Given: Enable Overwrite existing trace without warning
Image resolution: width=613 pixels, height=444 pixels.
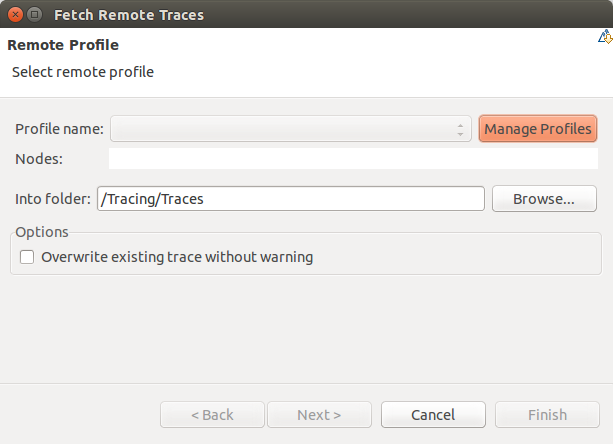Looking at the screenshot, I should [x=27, y=257].
